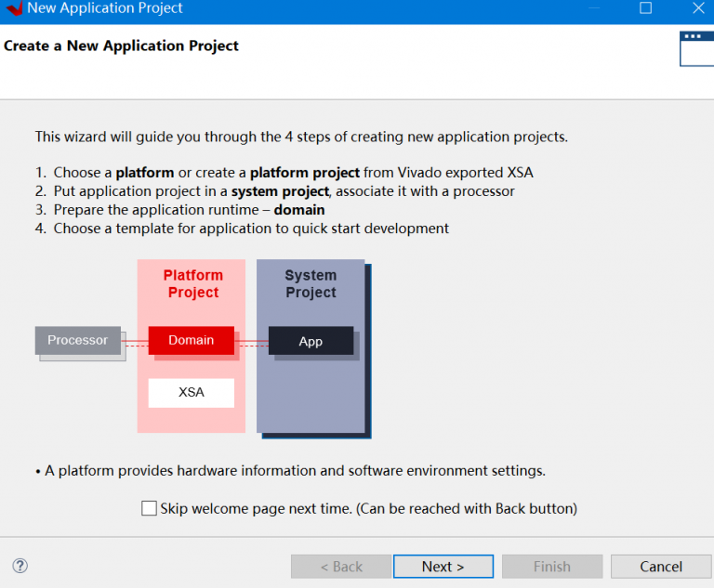Select the dark App block
The image size is (714, 588).
pos(311,341)
